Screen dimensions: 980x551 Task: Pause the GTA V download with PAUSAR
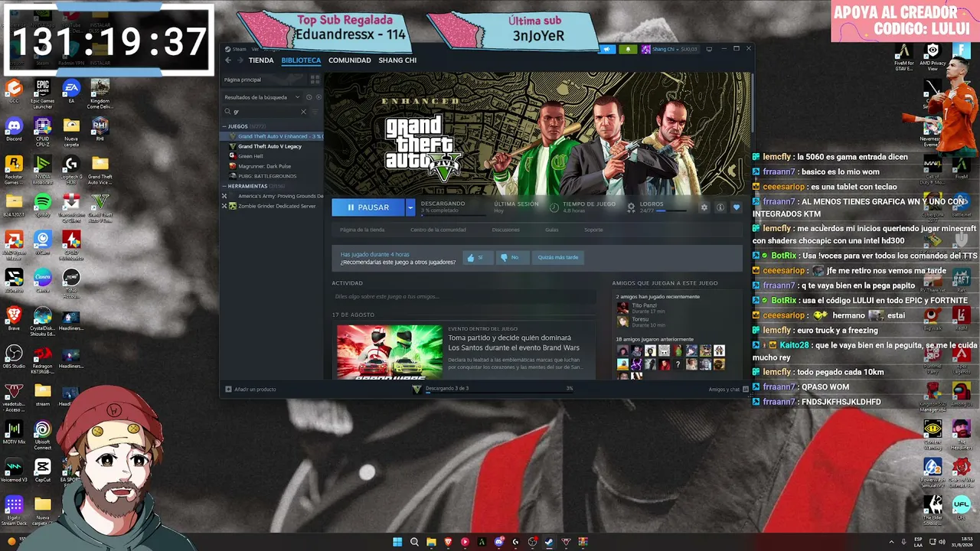[368, 207]
